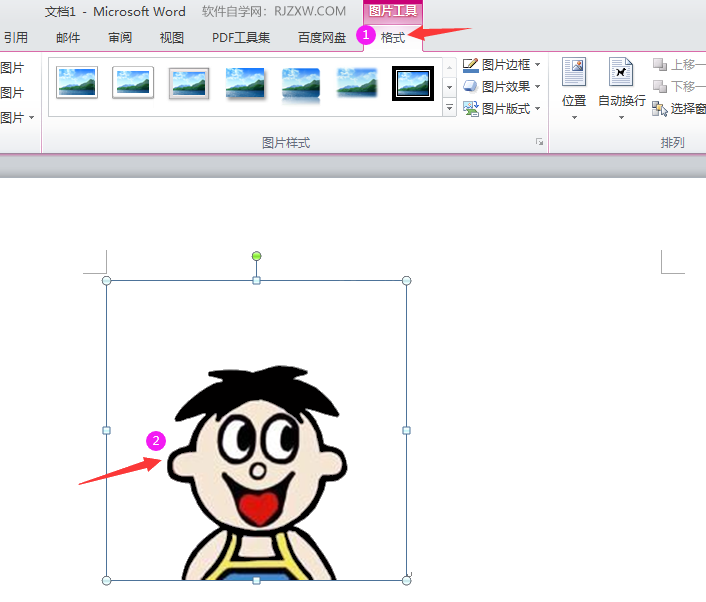Switch to the 邮件 tab
706x602 pixels.
tap(68, 37)
